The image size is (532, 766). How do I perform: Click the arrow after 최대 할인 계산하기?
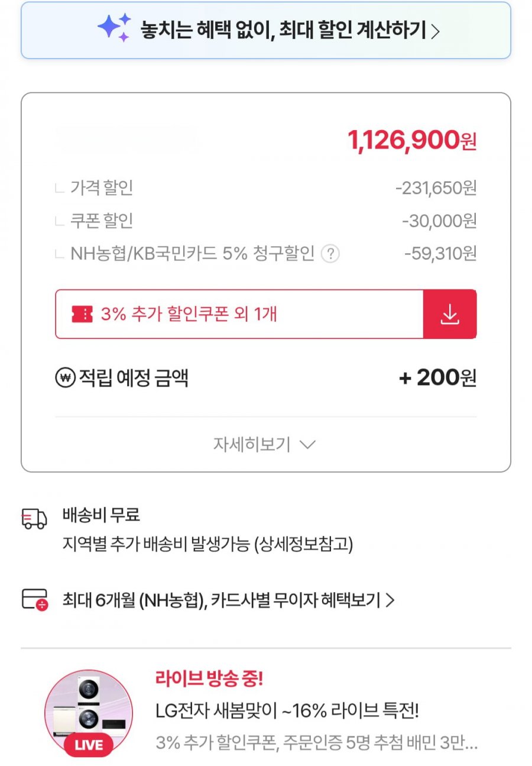click(x=436, y=31)
